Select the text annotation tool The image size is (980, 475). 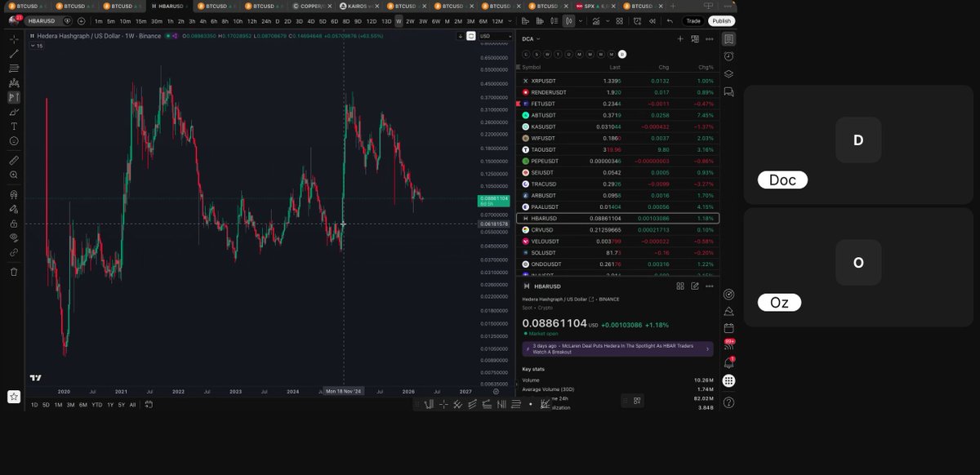[x=14, y=127]
